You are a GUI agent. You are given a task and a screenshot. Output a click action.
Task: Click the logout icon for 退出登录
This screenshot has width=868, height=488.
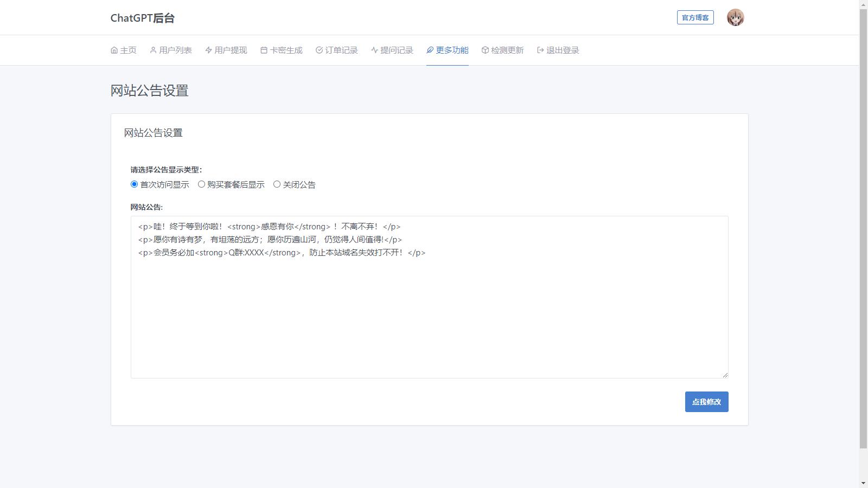click(x=540, y=50)
